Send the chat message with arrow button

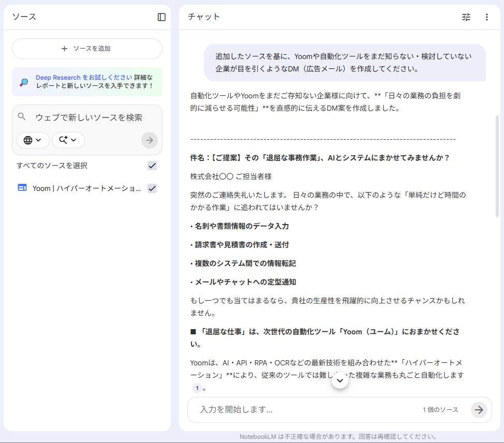479,410
